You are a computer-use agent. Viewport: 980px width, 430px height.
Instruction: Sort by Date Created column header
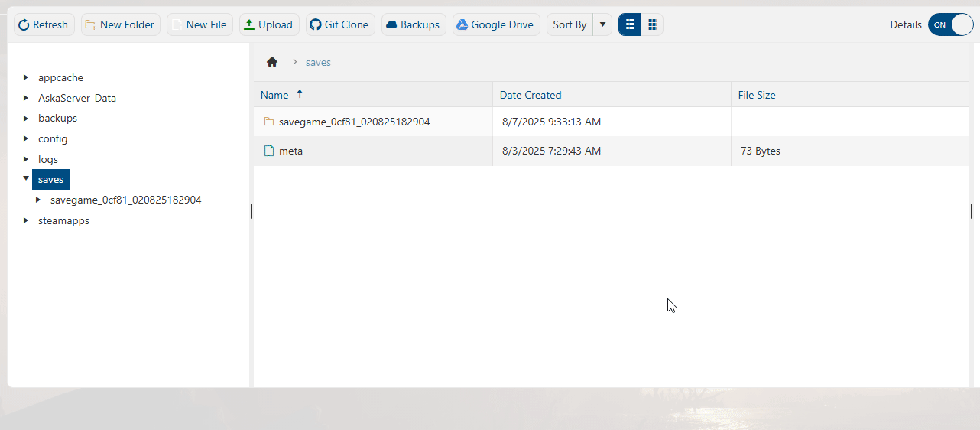pyautogui.click(x=531, y=95)
